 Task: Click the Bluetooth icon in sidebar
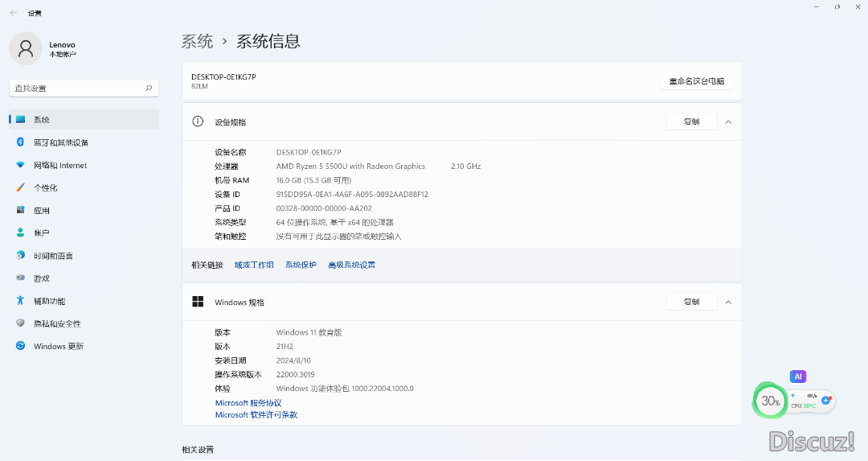pos(20,142)
